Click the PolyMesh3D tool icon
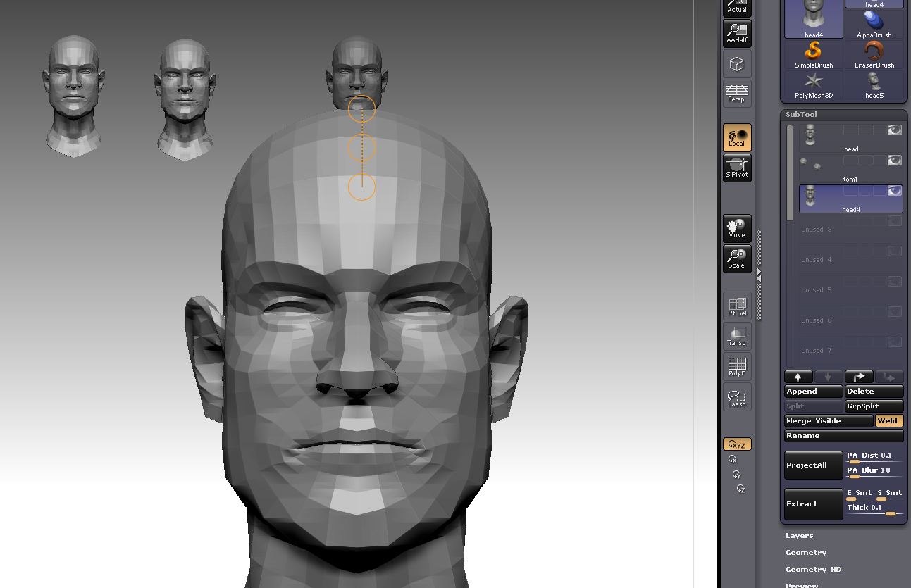The image size is (911, 588). (x=813, y=85)
